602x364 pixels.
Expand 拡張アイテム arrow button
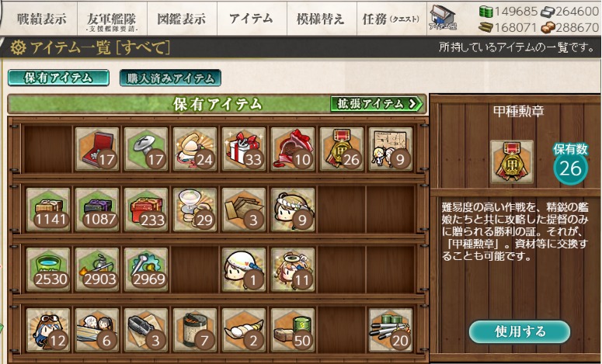pyautogui.click(x=377, y=103)
